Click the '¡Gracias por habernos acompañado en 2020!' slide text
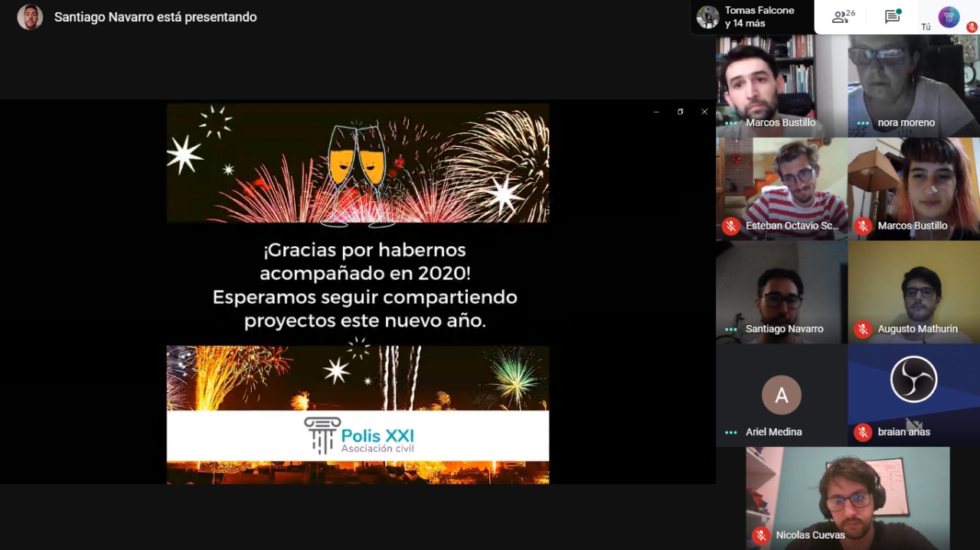 pyautogui.click(x=364, y=261)
